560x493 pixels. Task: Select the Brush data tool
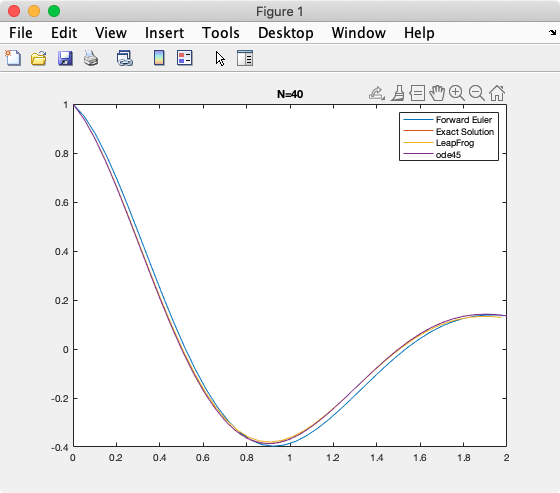click(398, 93)
